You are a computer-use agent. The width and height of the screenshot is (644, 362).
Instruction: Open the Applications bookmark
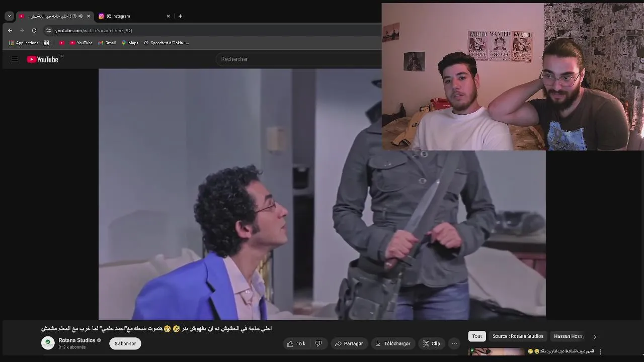point(24,43)
